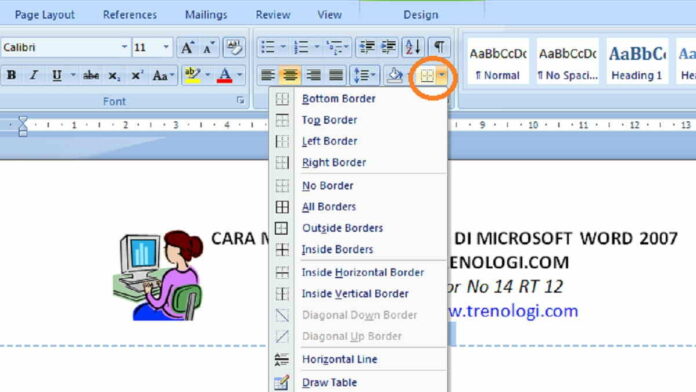696x392 pixels.
Task: Align text left
Action: pos(268,75)
